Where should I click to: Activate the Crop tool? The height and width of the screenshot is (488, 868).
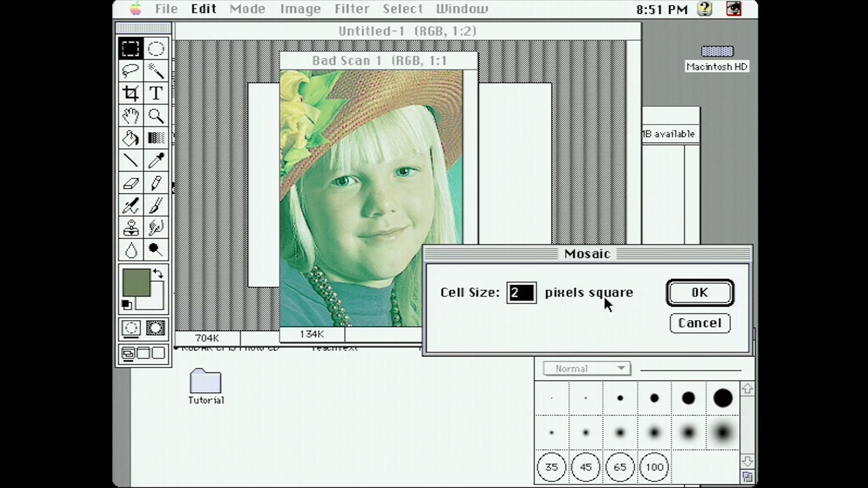(x=131, y=93)
